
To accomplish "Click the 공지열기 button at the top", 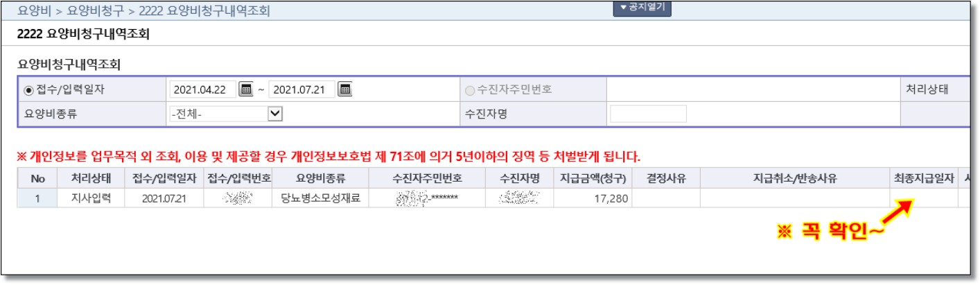I will pyautogui.click(x=642, y=7).
